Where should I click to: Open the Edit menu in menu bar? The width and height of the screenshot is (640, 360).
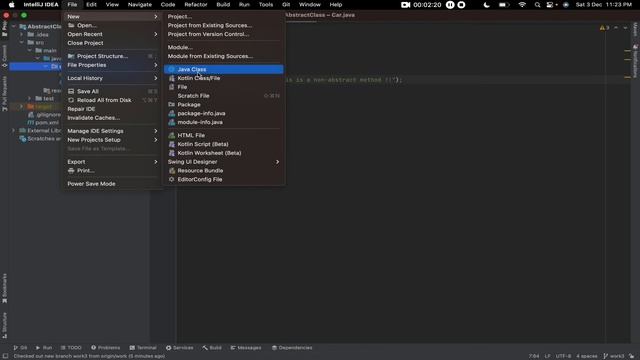pyautogui.click(x=91, y=4)
